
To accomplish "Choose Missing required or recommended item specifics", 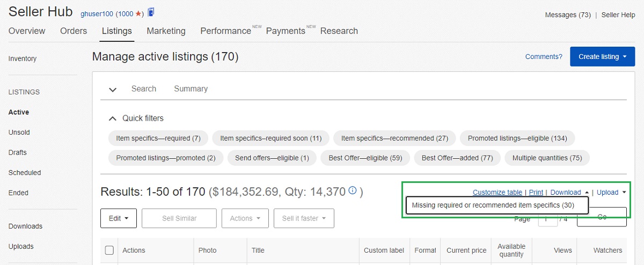I will [493, 205].
